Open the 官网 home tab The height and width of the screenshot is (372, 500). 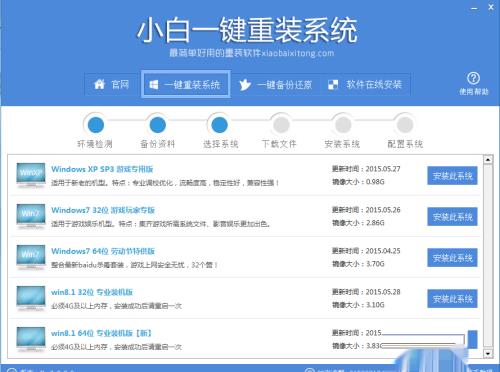click(112, 85)
